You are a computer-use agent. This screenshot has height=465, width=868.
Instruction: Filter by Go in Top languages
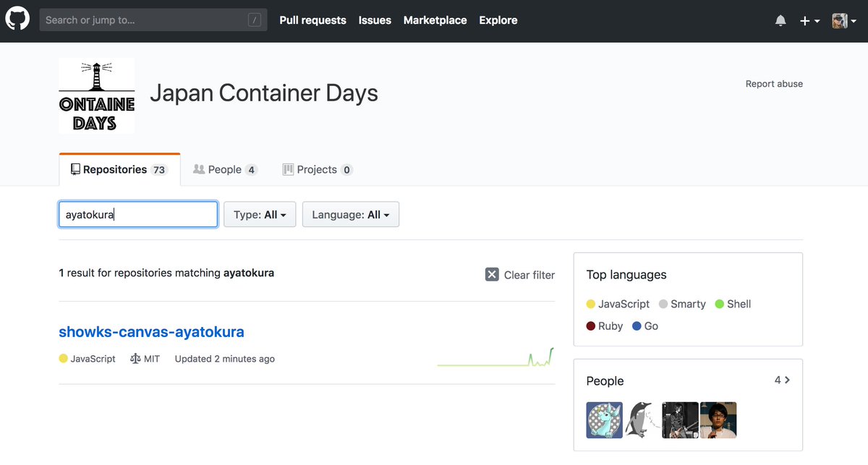point(645,326)
